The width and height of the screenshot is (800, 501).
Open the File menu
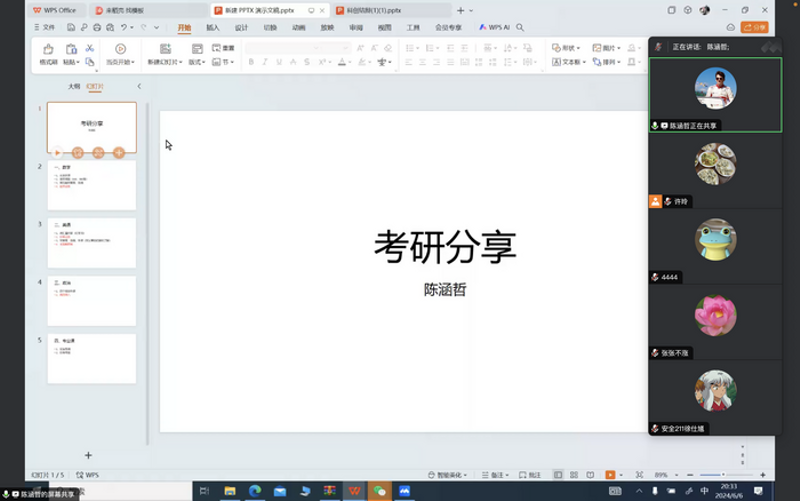(x=44, y=28)
